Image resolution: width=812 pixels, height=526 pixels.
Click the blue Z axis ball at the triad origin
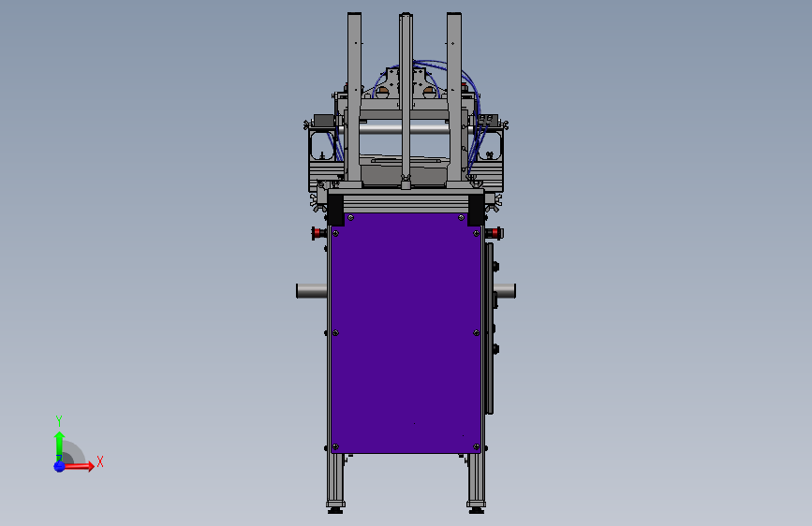pos(59,466)
